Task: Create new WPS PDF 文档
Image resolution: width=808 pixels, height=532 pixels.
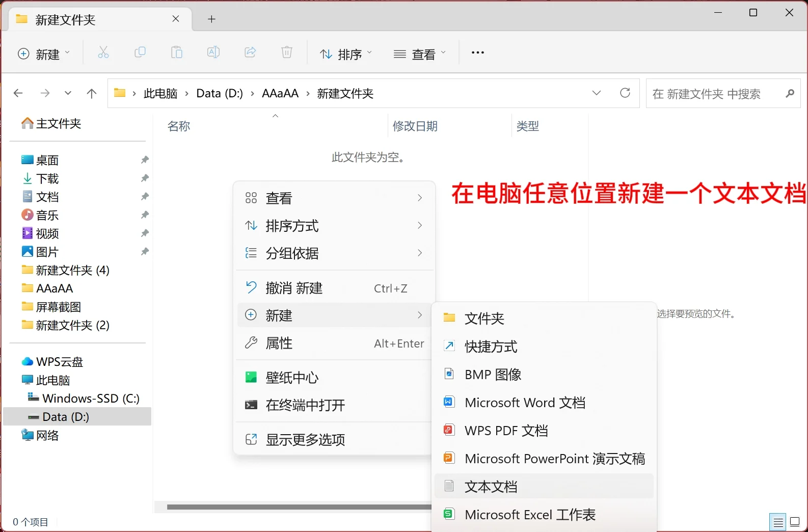Action: point(544,431)
